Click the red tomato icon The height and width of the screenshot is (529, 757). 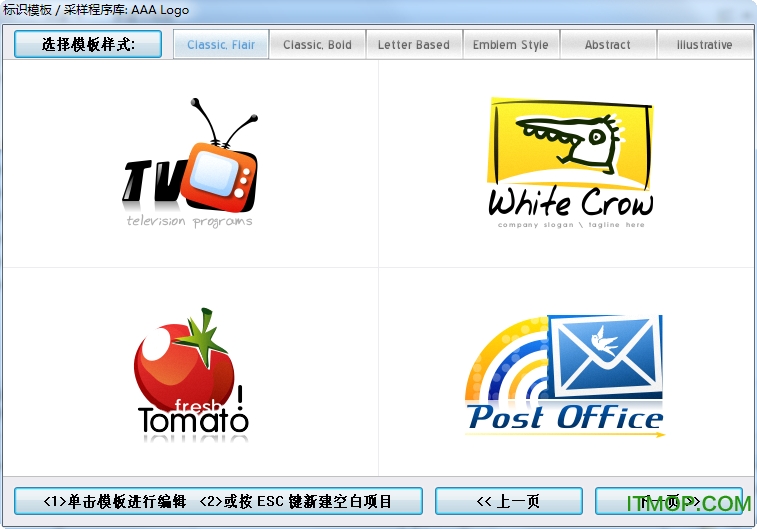[x=183, y=360]
